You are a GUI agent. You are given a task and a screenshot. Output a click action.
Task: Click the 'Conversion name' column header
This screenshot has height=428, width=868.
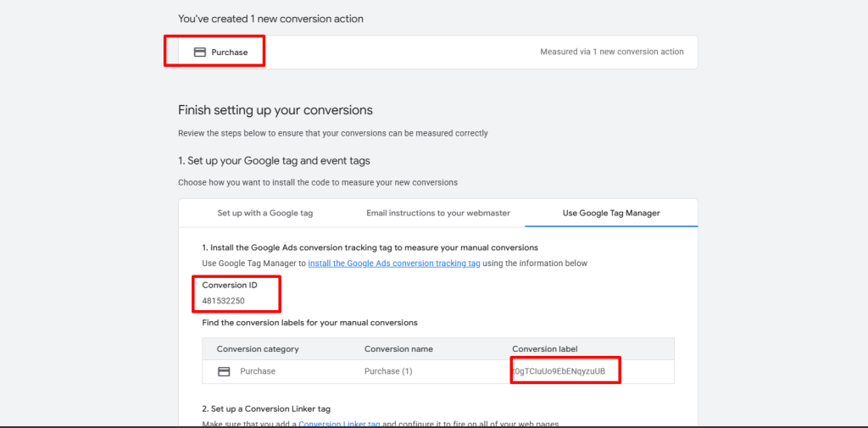point(398,348)
